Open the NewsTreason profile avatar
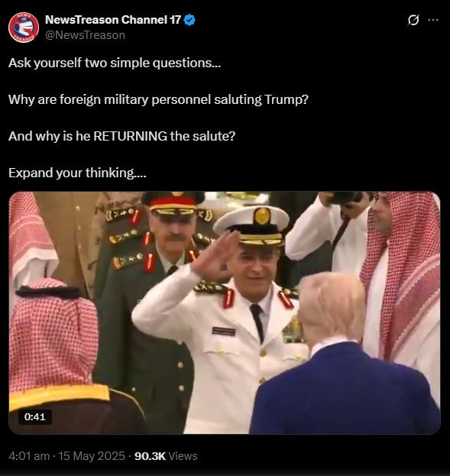The image size is (450, 476). coord(24,28)
